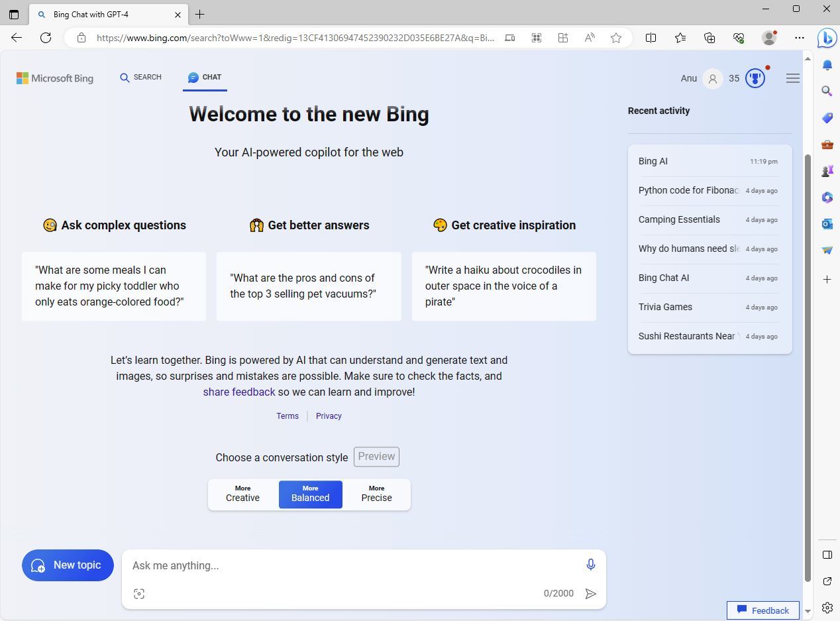Click the rewards points count 35
Viewport: 840px width, 621px height.
(734, 78)
